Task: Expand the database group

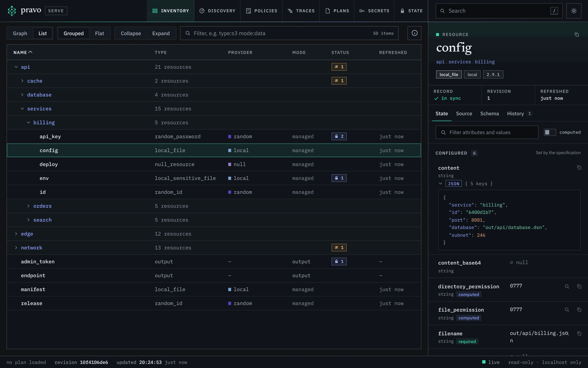Action: coord(22,95)
